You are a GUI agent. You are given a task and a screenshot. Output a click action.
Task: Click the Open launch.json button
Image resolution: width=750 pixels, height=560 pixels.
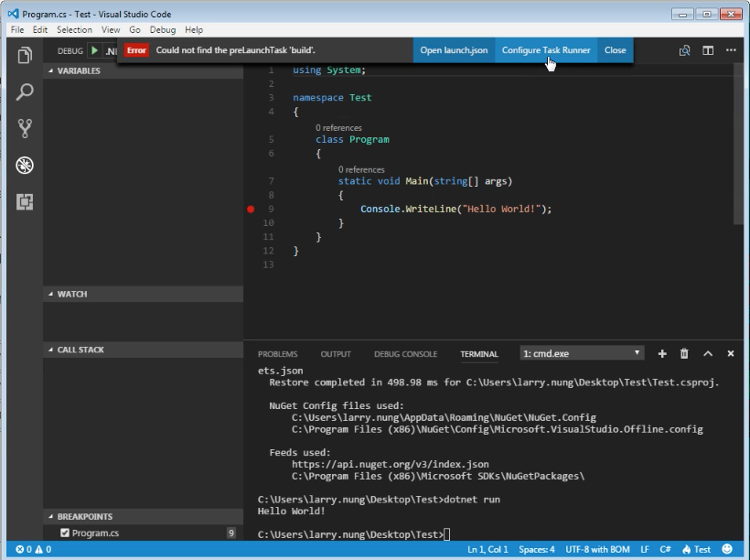454,50
